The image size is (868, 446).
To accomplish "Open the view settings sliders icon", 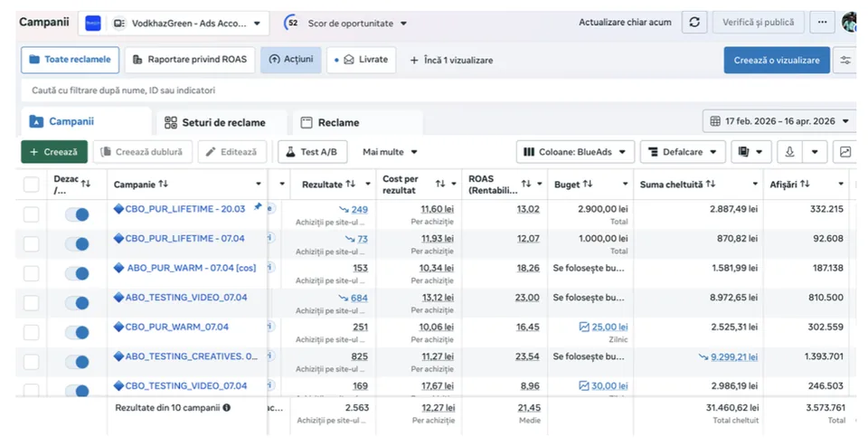I will coord(845,60).
